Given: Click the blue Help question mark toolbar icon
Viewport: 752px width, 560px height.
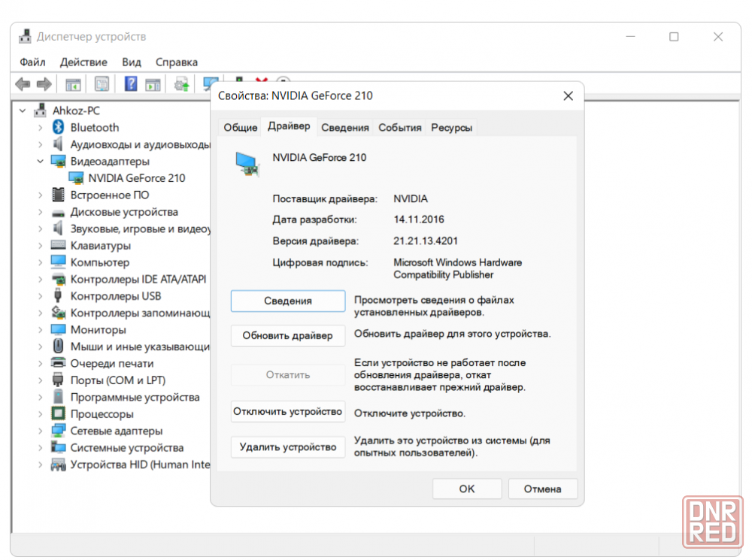Looking at the screenshot, I should tap(130, 84).
